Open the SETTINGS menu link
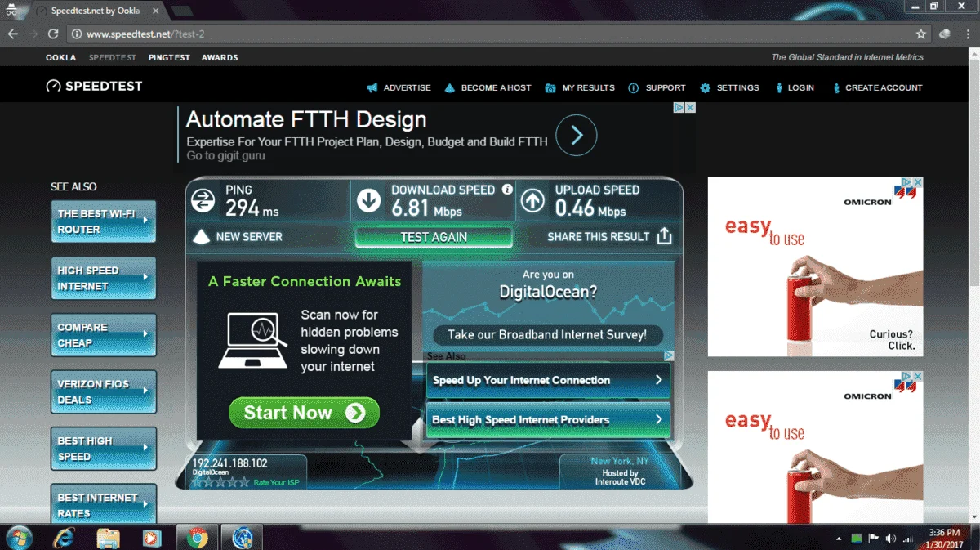Viewport: 980px width, 550px height. coord(737,87)
